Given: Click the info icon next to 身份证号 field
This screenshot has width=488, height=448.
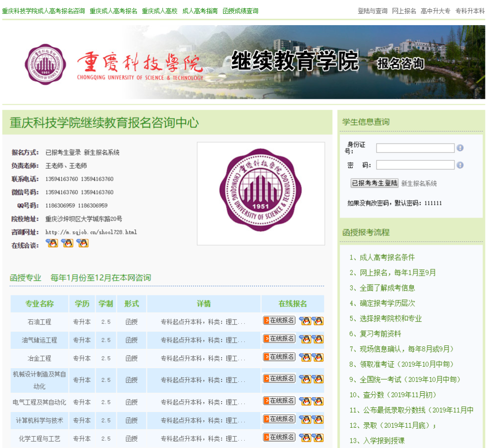Looking at the screenshot, I should coord(460,148).
